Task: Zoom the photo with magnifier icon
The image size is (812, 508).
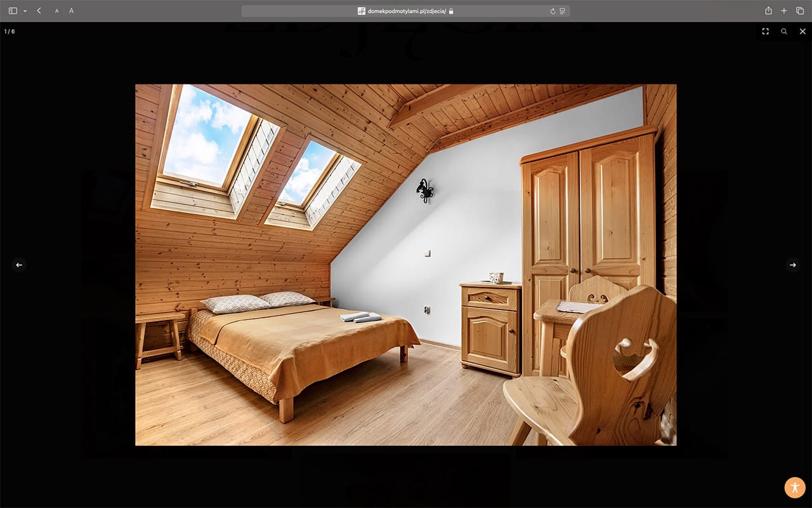Action: (784, 31)
